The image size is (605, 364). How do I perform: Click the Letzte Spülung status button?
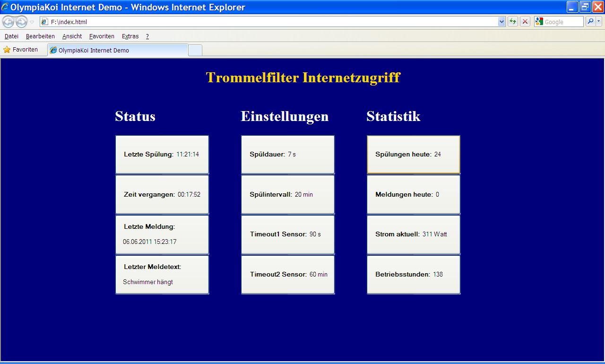[x=162, y=155]
